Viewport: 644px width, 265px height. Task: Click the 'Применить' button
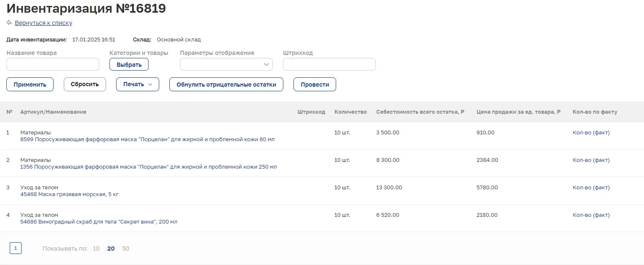(30, 85)
